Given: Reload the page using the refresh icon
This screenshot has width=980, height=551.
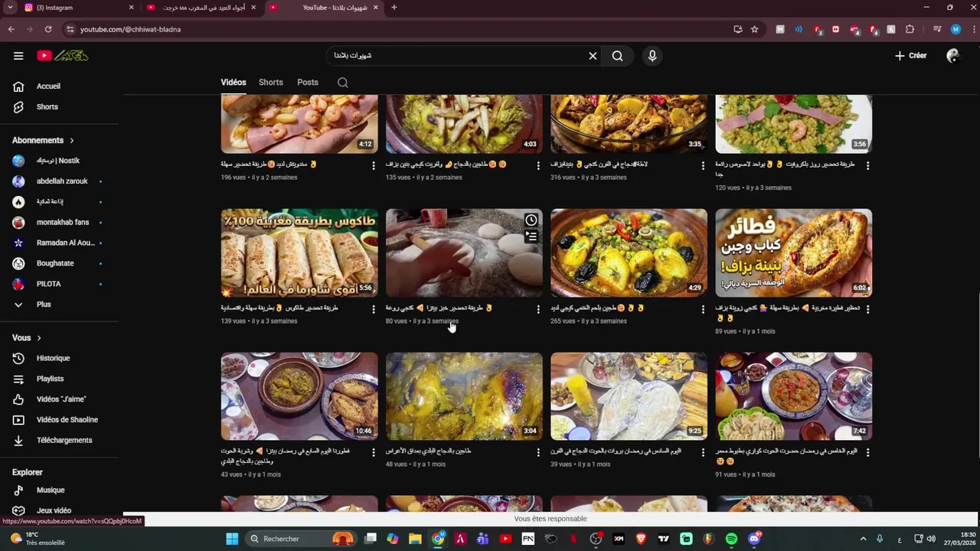Looking at the screenshot, I should pos(47,29).
